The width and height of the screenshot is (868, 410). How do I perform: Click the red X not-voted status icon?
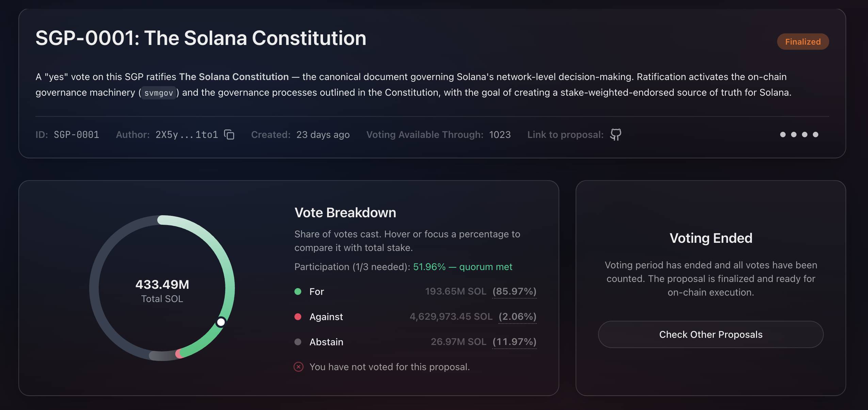click(x=299, y=367)
